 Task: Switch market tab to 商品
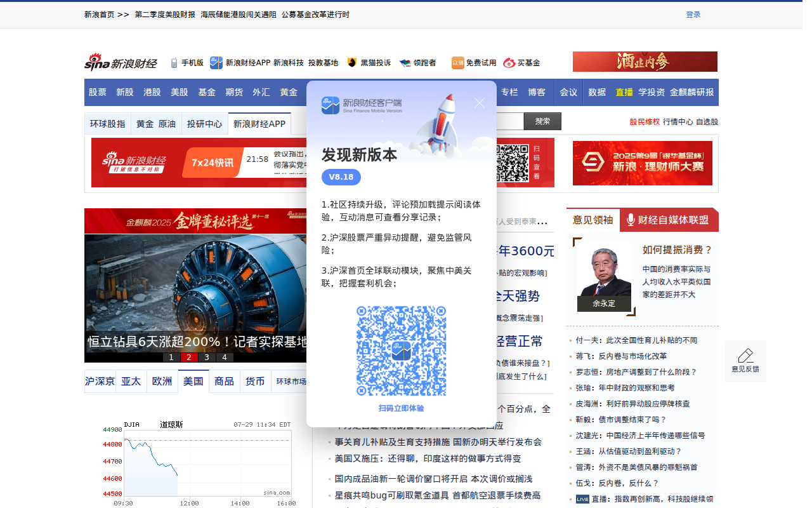[224, 381]
